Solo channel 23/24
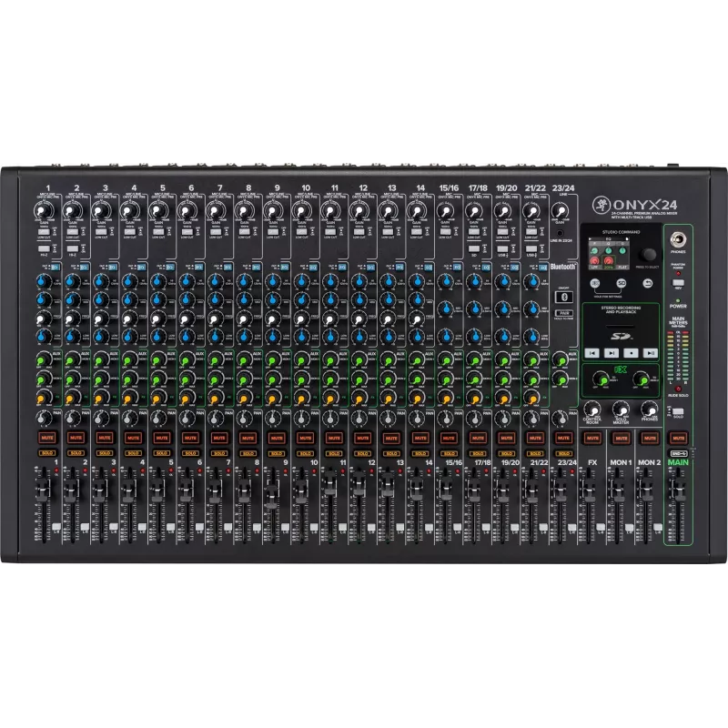 pos(563,453)
